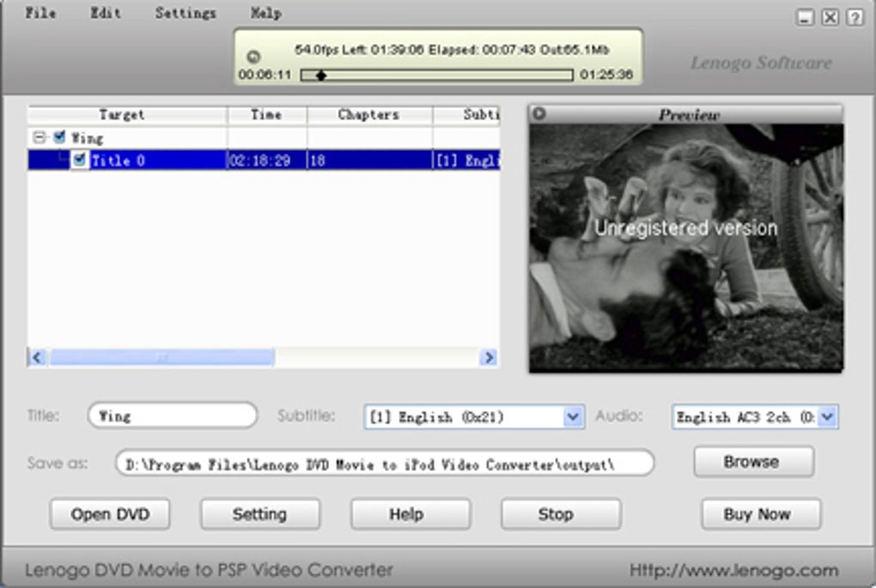Open the www.lenogo.com link

733,570
